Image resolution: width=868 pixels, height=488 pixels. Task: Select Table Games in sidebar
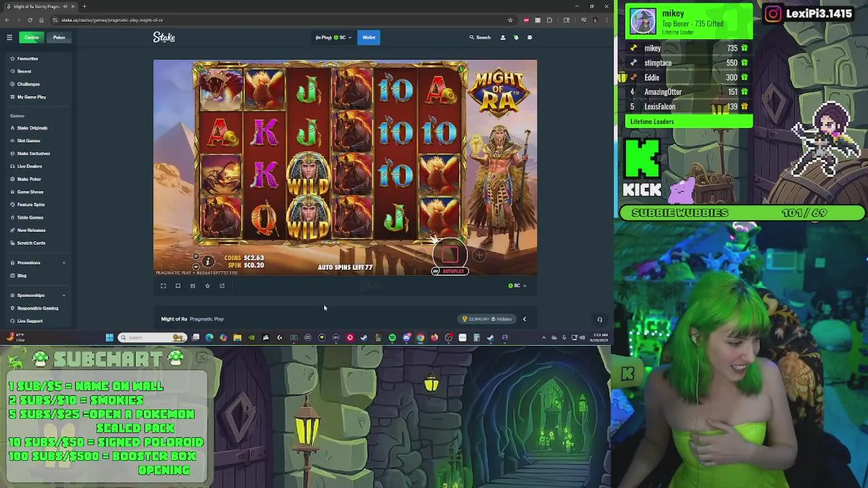tap(38, 218)
